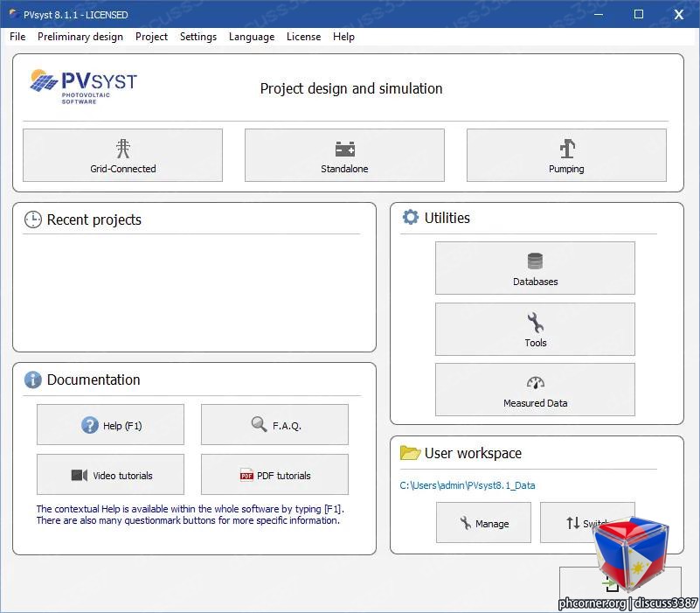
Task: Open the License menu
Action: (x=303, y=37)
